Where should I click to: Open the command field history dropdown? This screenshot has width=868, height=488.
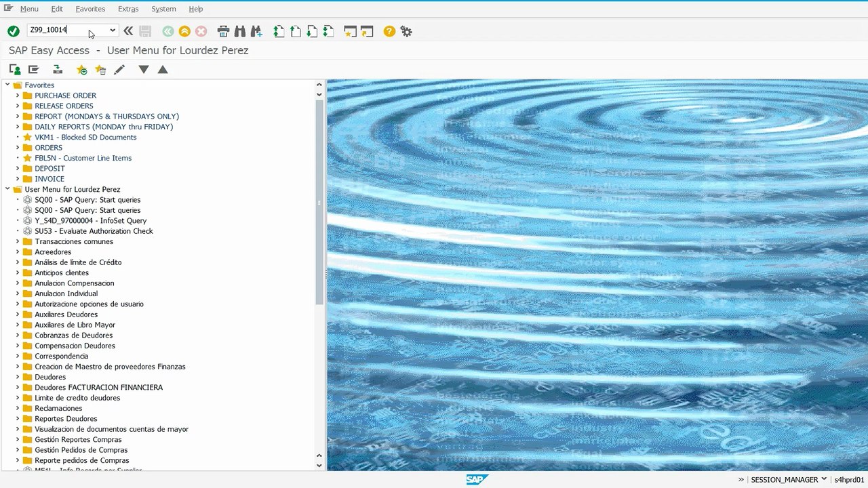pos(113,30)
